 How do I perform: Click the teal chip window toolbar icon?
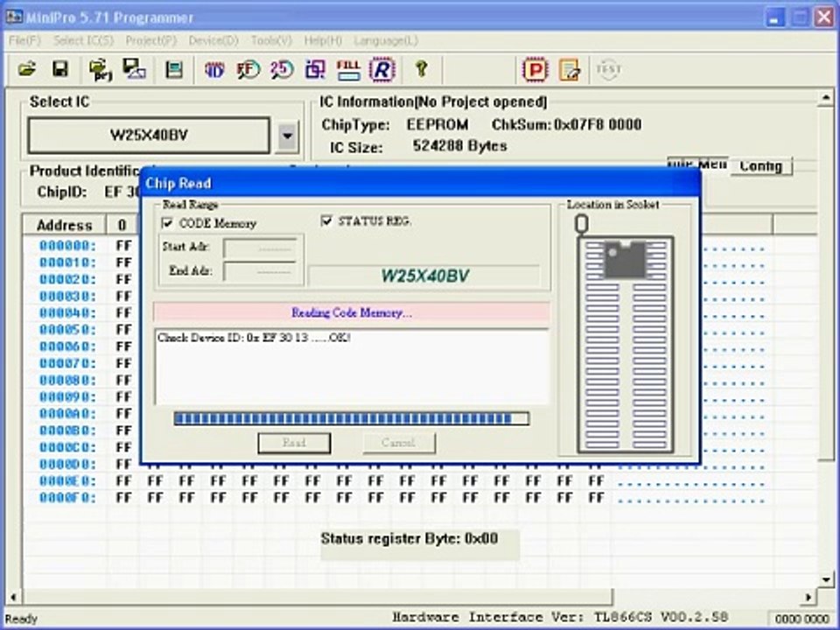click(173, 70)
